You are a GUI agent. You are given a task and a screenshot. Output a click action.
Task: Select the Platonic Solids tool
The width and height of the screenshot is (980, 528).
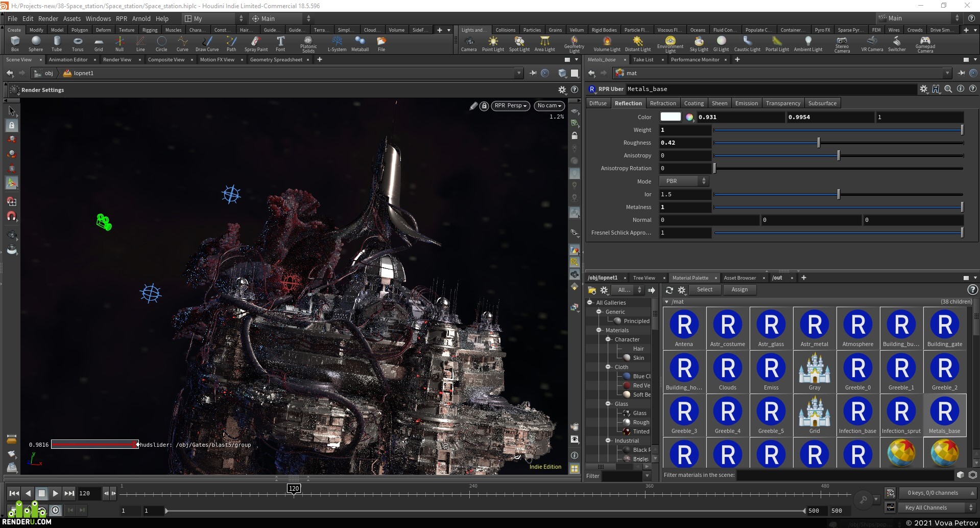pyautogui.click(x=308, y=44)
